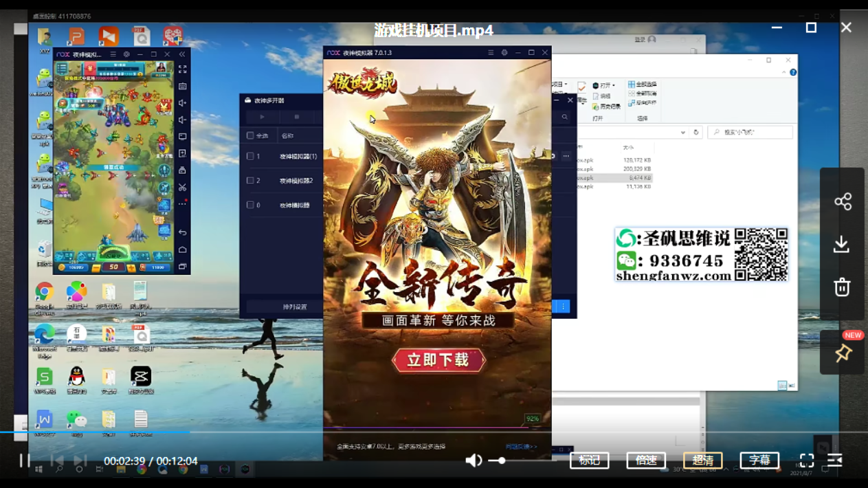Click the Windows Start button
Viewport: 868px width, 488px height.
(38, 470)
